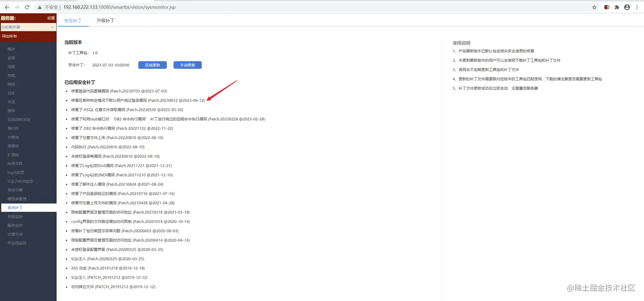This screenshot has height=301, width=644.
Task: Click the 2023-07-03 10:00:00 patch timestamp
Action: tap(111, 65)
